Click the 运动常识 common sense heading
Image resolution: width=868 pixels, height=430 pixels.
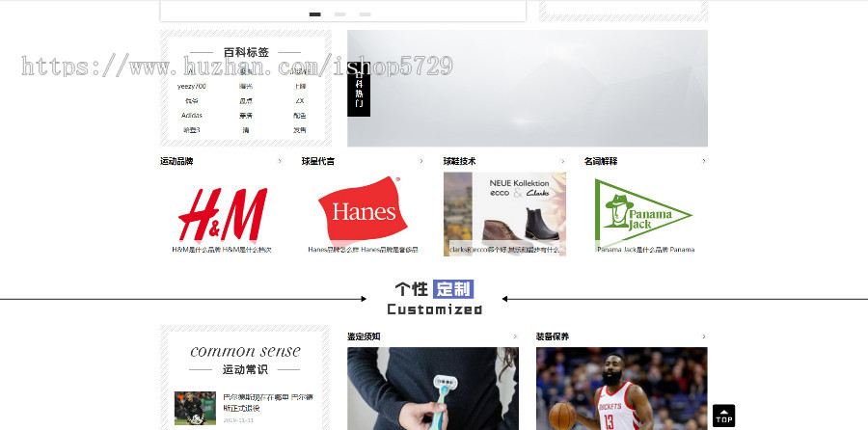point(245,360)
